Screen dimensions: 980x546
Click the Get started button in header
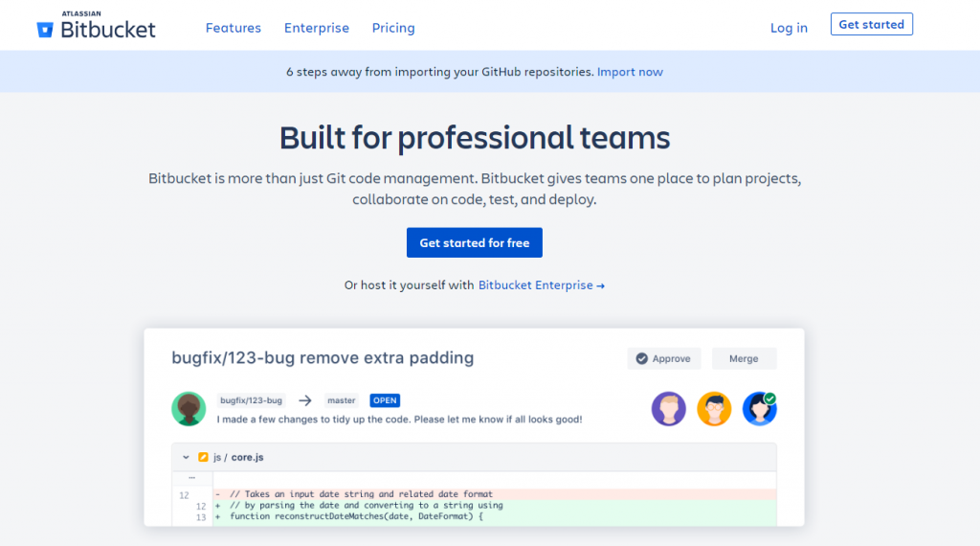(x=871, y=24)
